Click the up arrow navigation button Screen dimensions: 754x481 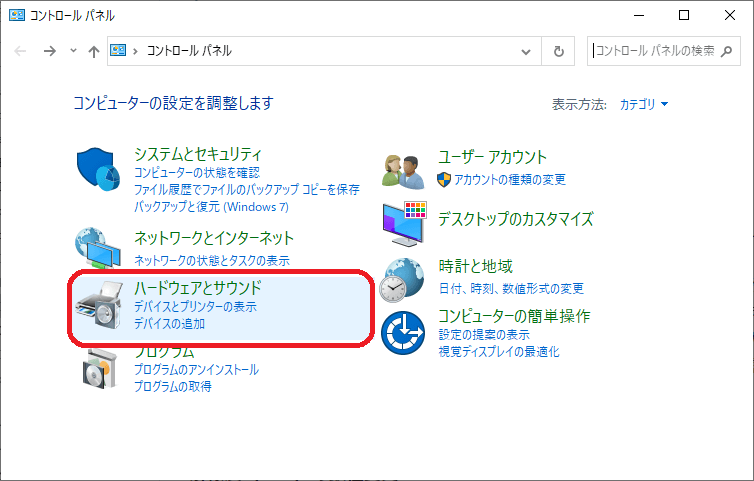click(93, 51)
